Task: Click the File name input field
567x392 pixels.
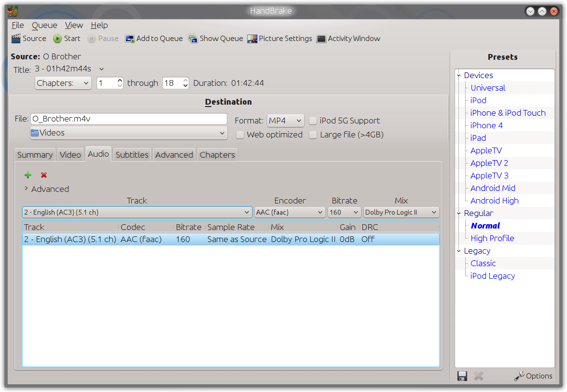Action: coord(129,119)
